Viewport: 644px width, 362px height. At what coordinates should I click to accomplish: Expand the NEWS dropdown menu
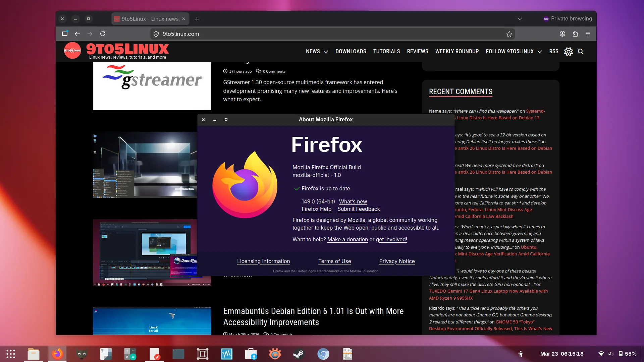[316, 52]
